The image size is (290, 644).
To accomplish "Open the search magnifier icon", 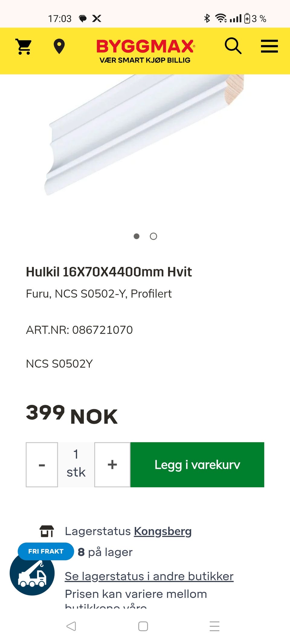I will [x=233, y=46].
